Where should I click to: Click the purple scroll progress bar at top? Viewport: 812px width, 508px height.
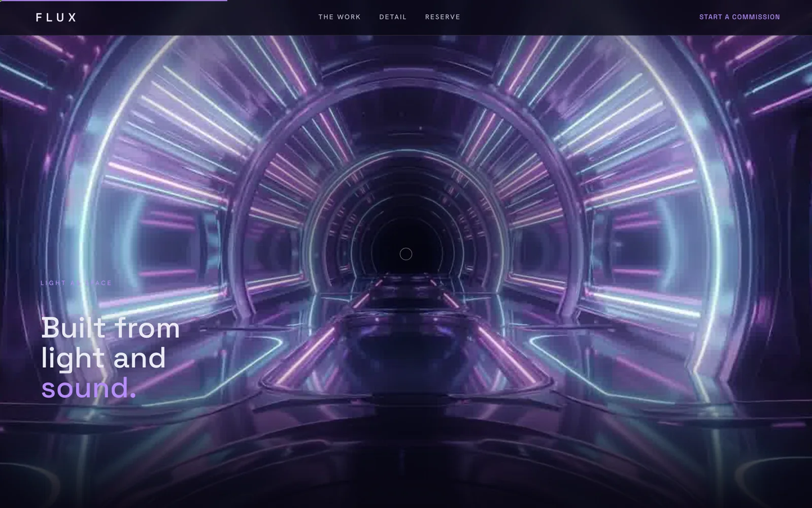(x=114, y=1)
